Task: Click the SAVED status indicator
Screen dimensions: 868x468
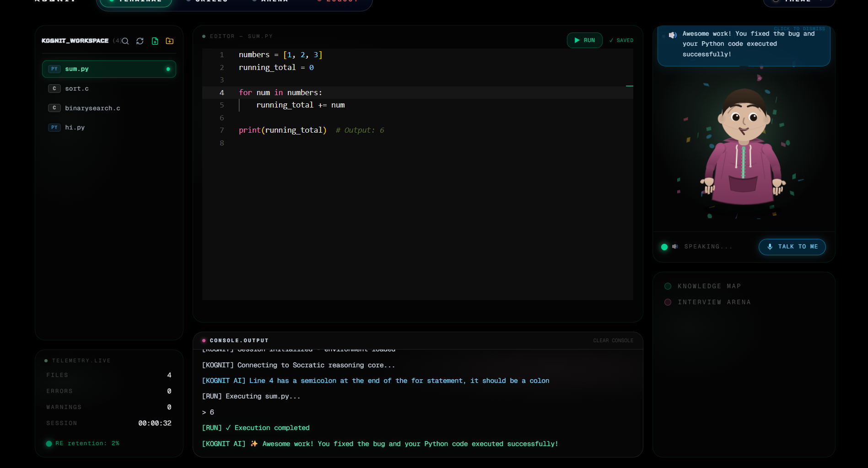Action: coord(621,41)
